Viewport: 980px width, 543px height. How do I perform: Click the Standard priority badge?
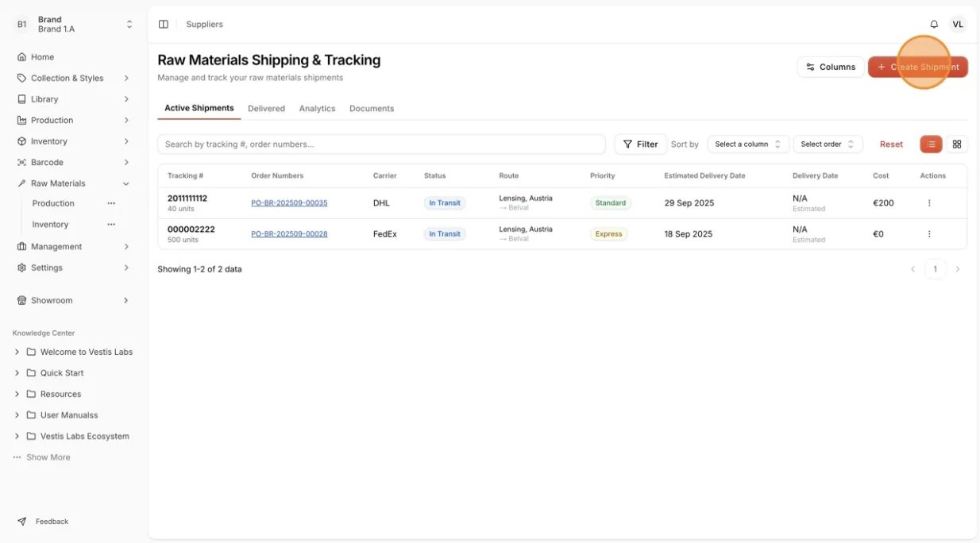(610, 203)
